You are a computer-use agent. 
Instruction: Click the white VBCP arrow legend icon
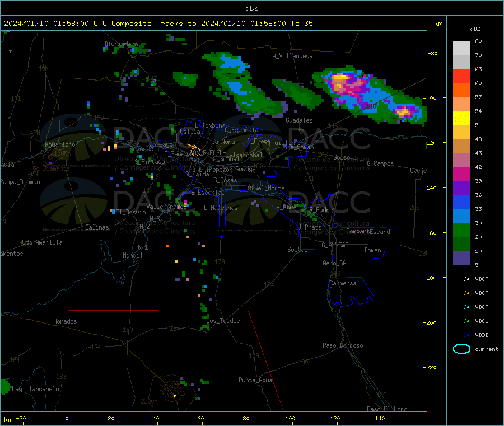tap(461, 279)
